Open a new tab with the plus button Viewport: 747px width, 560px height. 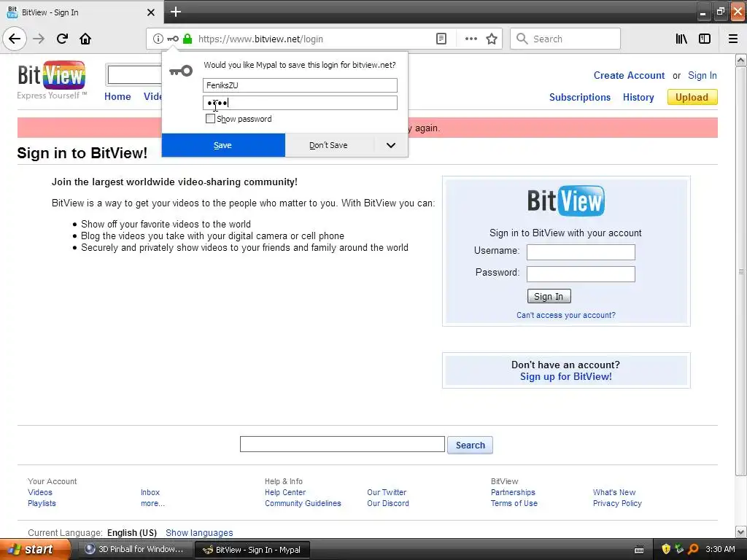176,12
